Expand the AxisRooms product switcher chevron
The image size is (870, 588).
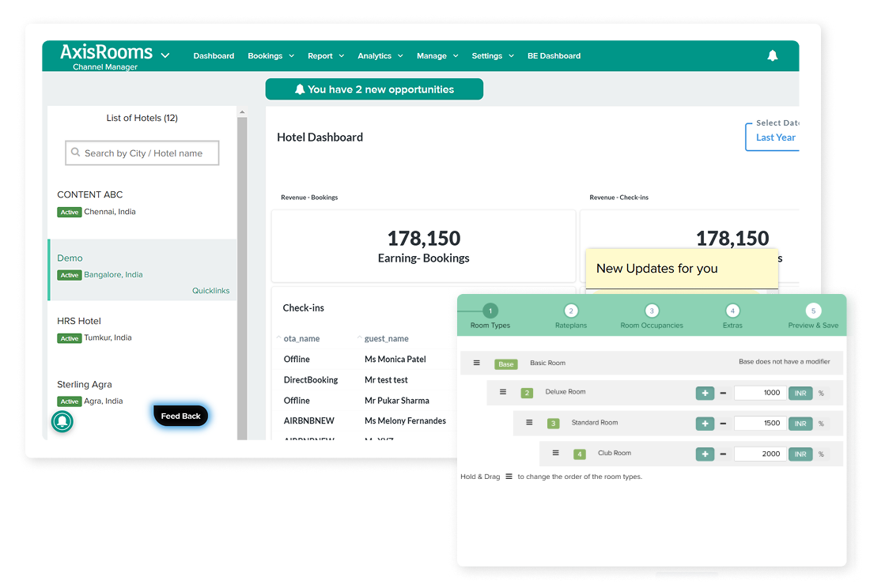pyautogui.click(x=165, y=55)
